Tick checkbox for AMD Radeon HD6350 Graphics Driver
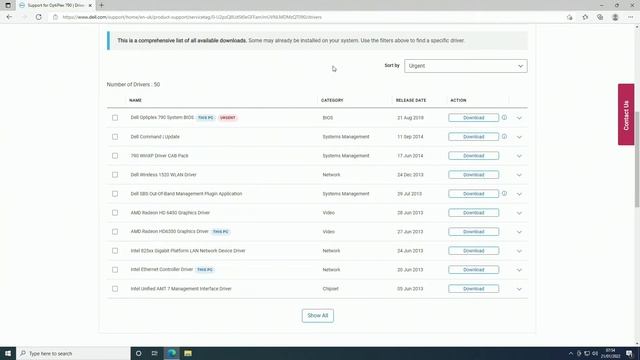 point(115,231)
